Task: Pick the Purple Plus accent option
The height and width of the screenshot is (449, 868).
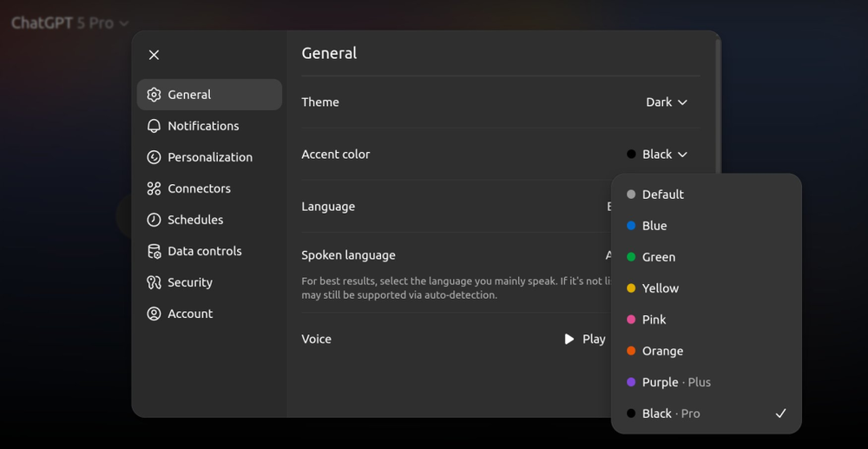Action: click(675, 382)
